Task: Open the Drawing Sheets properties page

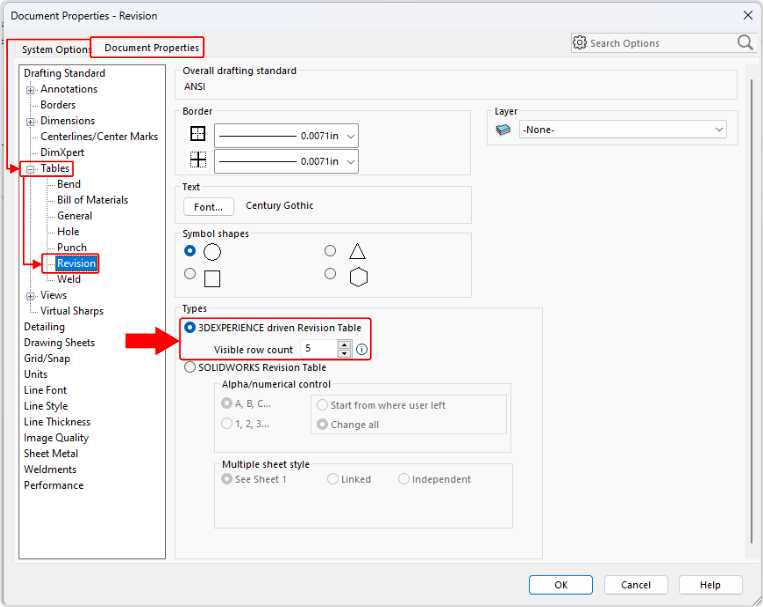Action: (59, 343)
